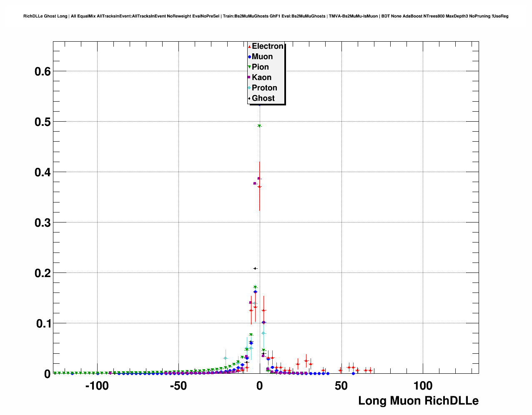This screenshot has width=532, height=415.
Task: Click the green Pion peak point near 0.49
Action: pyautogui.click(x=259, y=126)
